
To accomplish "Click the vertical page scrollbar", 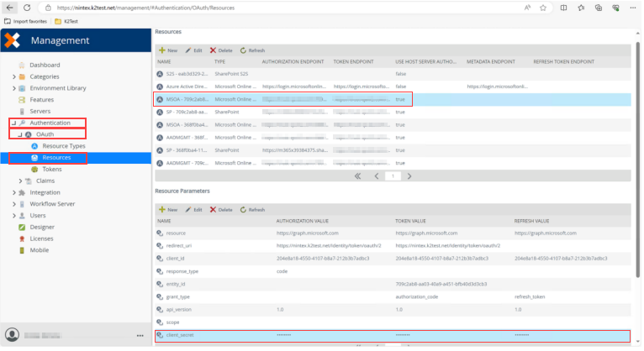I will tap(638, 160).
